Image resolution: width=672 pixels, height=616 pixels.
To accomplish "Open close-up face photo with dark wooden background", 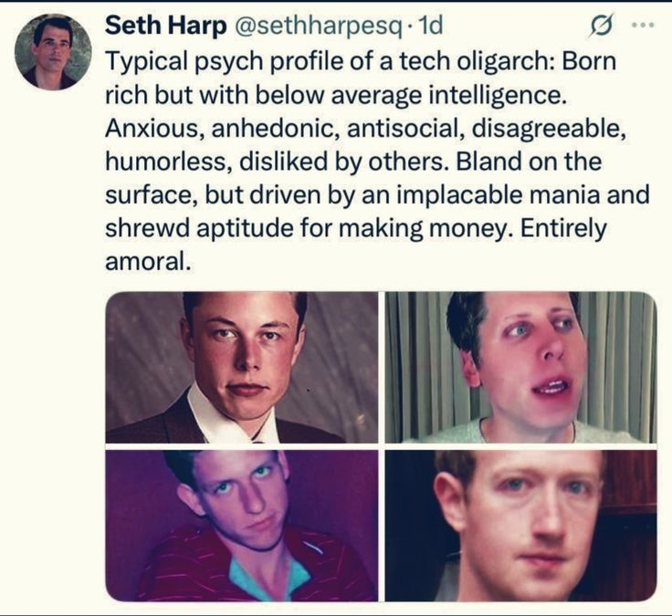I will 520,526.
